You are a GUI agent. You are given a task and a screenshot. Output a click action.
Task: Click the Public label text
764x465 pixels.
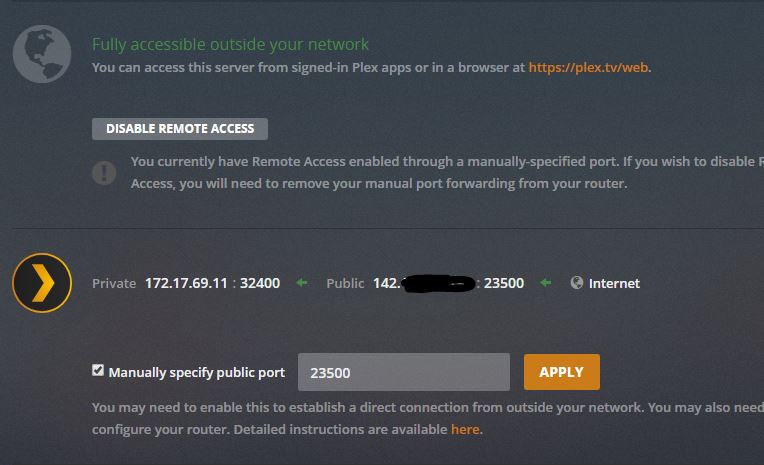pyautogui.click(x=345, y=283)
